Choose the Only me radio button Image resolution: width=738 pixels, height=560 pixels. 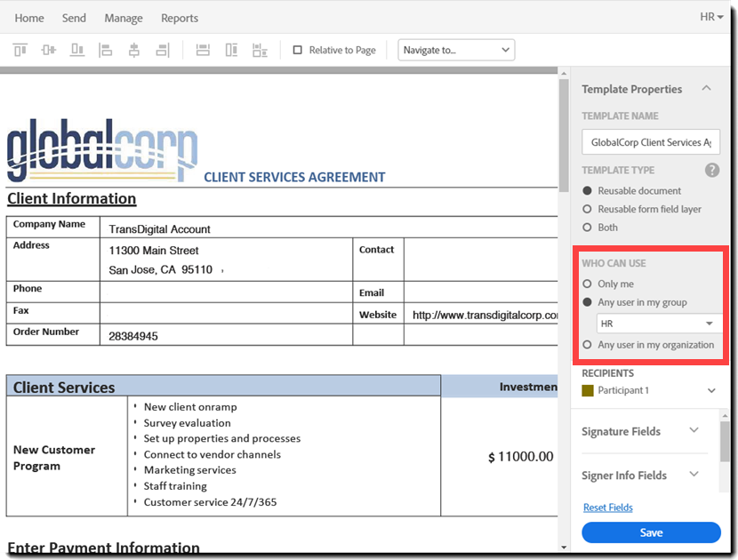click(587, 284)
